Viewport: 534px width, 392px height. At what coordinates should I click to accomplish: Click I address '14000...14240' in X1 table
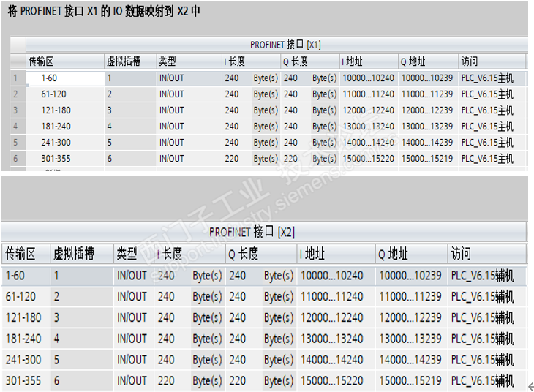(368, 143)
